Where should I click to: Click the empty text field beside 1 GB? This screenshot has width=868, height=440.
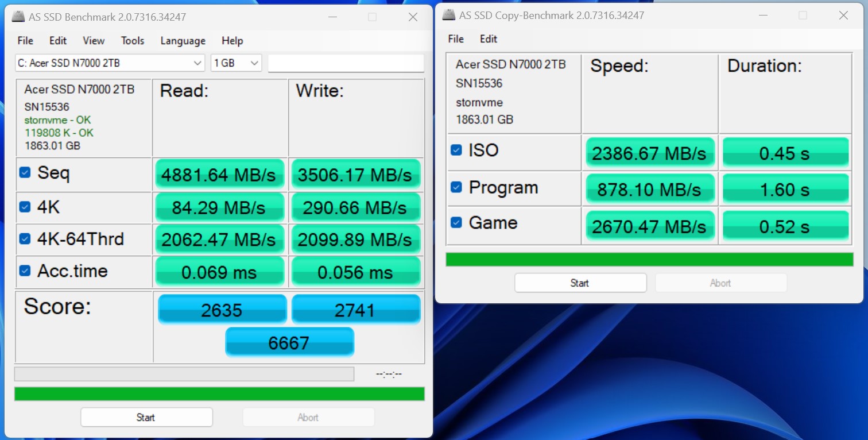(x=346, y=63)
